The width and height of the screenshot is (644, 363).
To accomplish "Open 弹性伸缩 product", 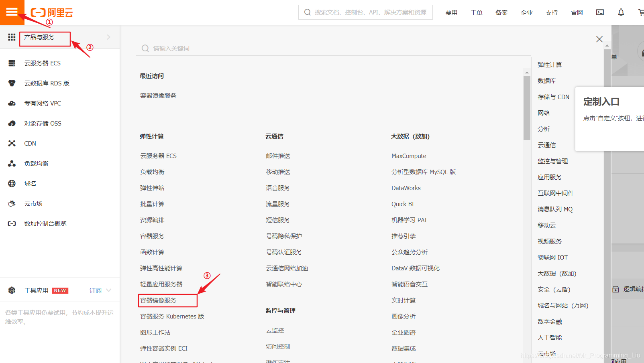I will click(x=152, y=188).
